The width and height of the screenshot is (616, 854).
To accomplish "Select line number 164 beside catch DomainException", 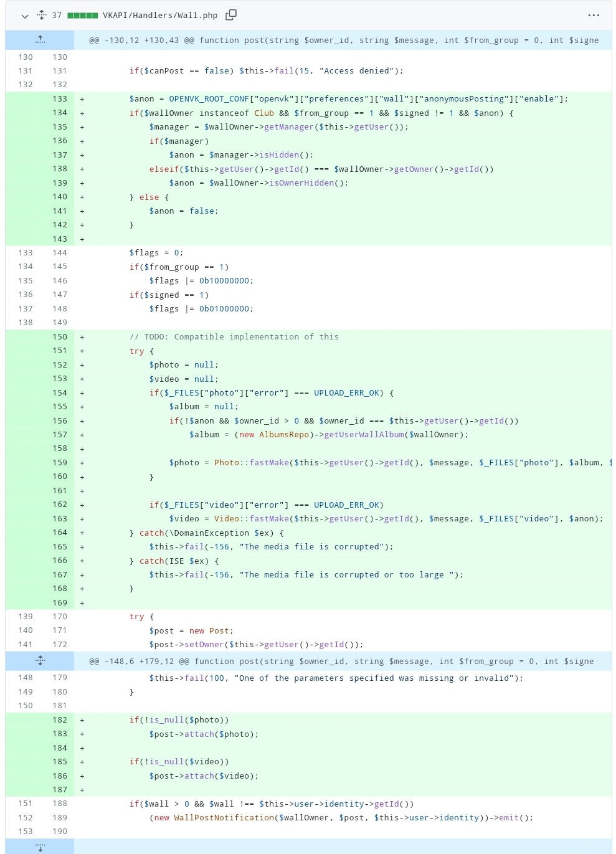I will 60,533.
